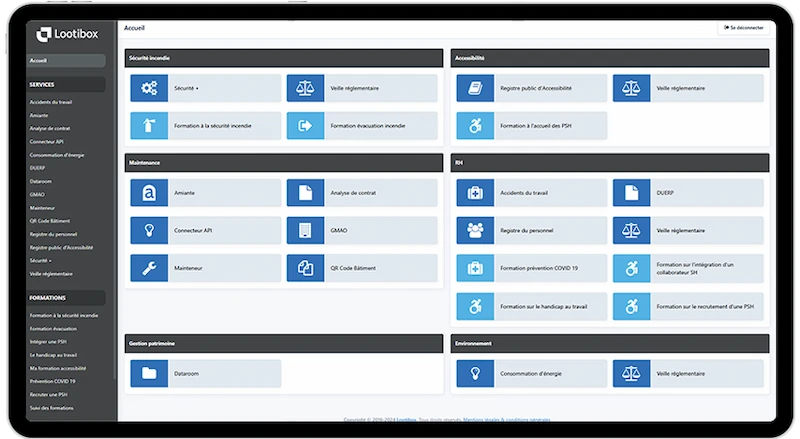The image size is (800, 439).
Task: Select the wrench icon for Mainteneur
Action: tap(149, 267)
